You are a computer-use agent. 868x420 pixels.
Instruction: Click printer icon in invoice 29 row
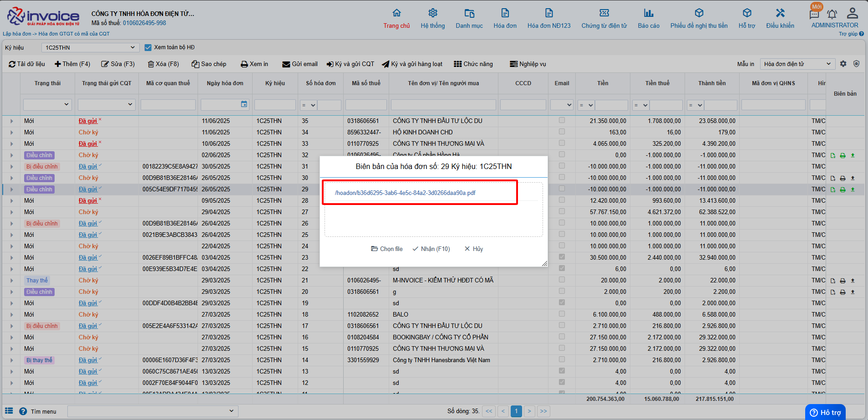[x=843, y=190]
